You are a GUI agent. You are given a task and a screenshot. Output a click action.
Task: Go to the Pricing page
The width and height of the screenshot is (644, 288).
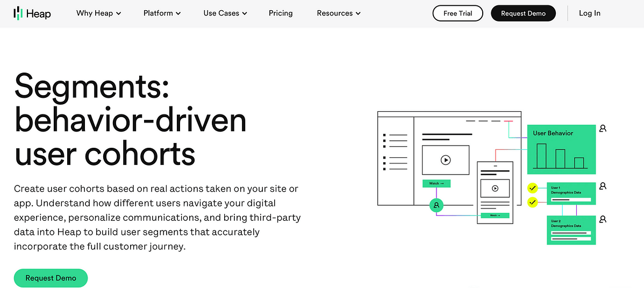(x=281, y=13)
